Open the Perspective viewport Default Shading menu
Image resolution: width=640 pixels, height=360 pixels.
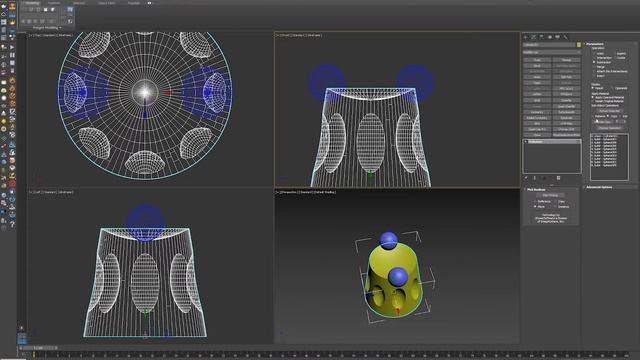325,192
